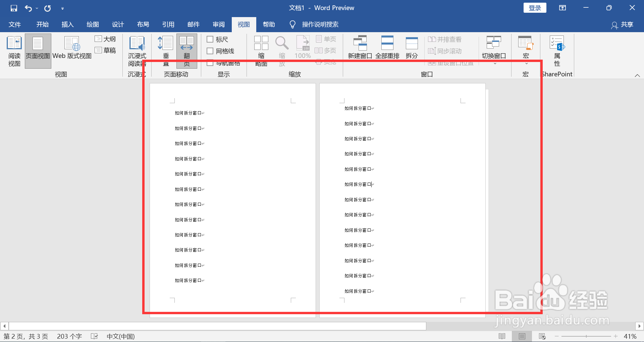Open the Undo history dropdown arrow
Viewport: 644px width, 342px height.
pyautogui.click(x=37, y=8)
